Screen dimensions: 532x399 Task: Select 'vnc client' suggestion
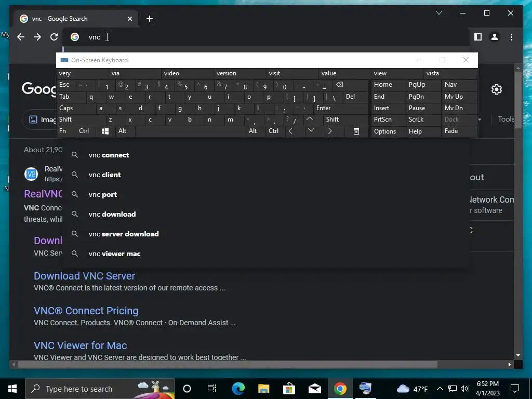[267, 175]
